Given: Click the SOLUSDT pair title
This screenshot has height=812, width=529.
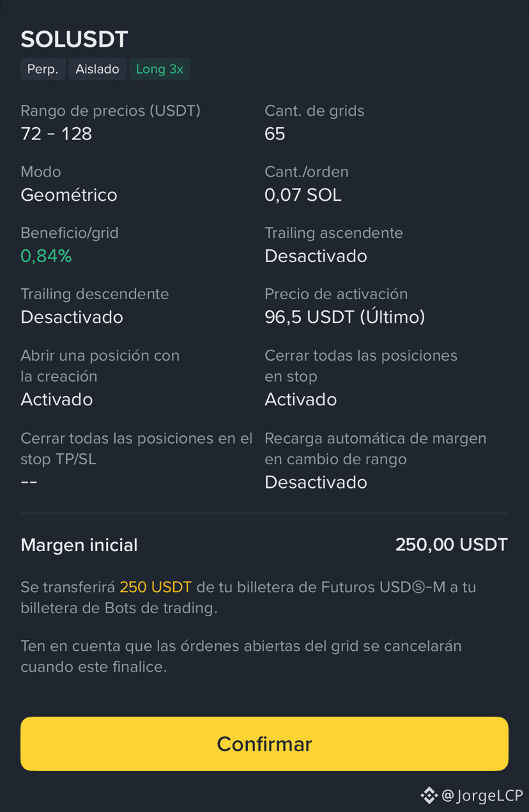Looking at the screenshot, I should pos(74,40).
